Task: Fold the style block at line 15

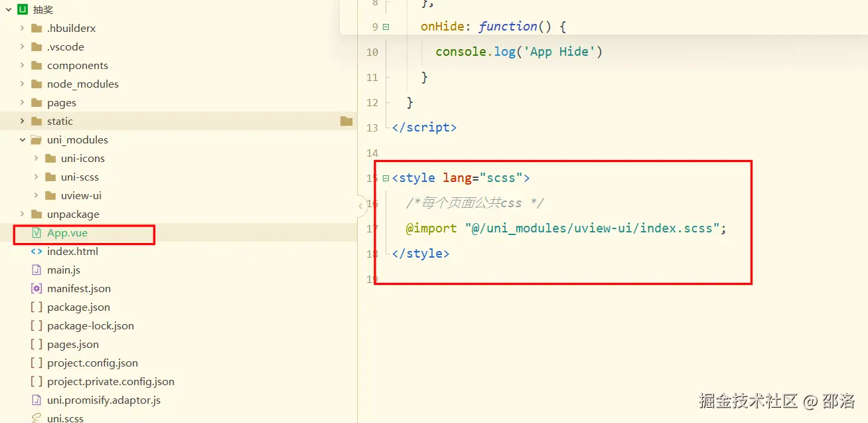Action: 386,178
